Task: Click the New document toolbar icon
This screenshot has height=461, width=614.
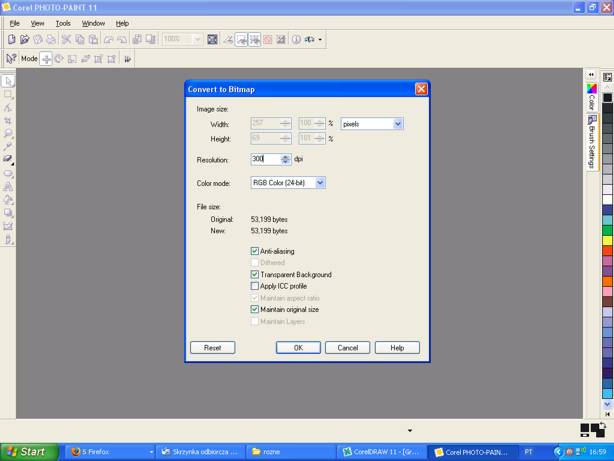Action: click(x=11, y=40)
